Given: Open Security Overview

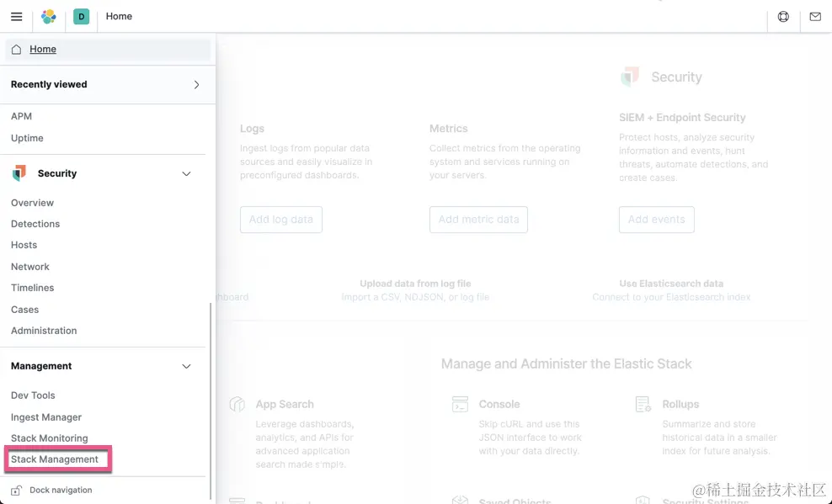Looking at the screenshot, I should click(x=32, y=203).
